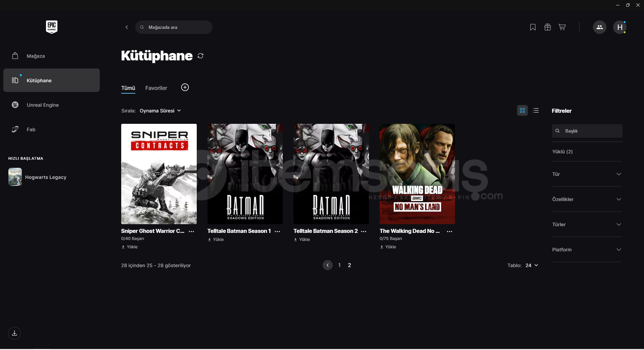Switch to the Favoriler tab

[156, 88]
